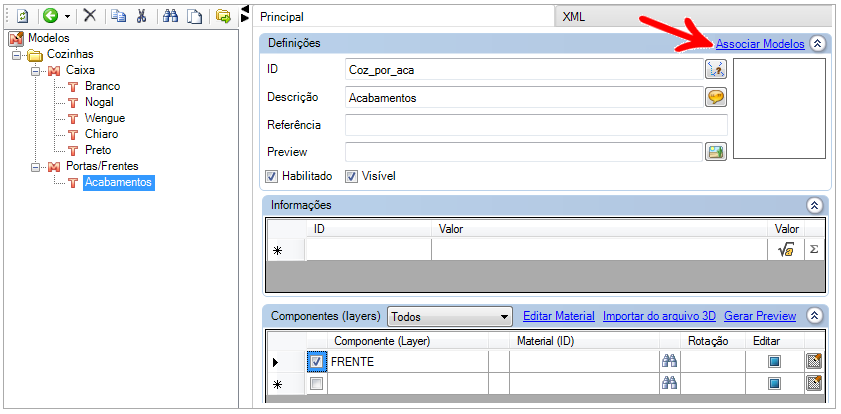Screen dimensions: 841x414
Task: Click the empty preview thumbnail box
Action: point(779,109)
